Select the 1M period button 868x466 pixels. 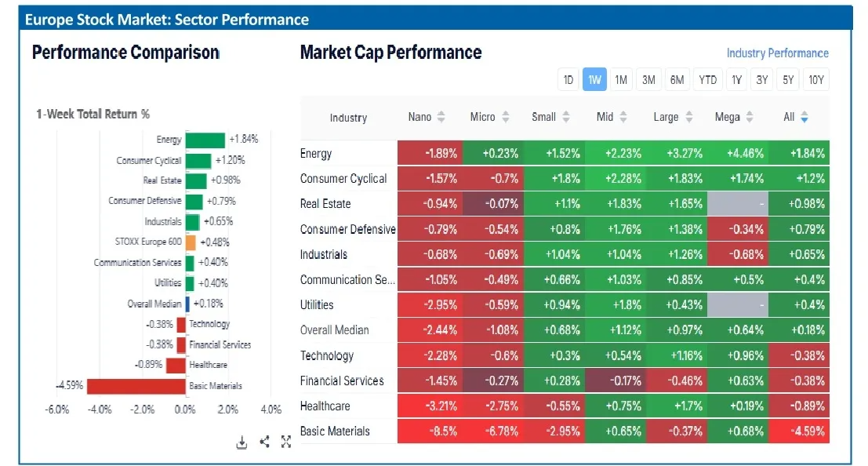point(621,79)
